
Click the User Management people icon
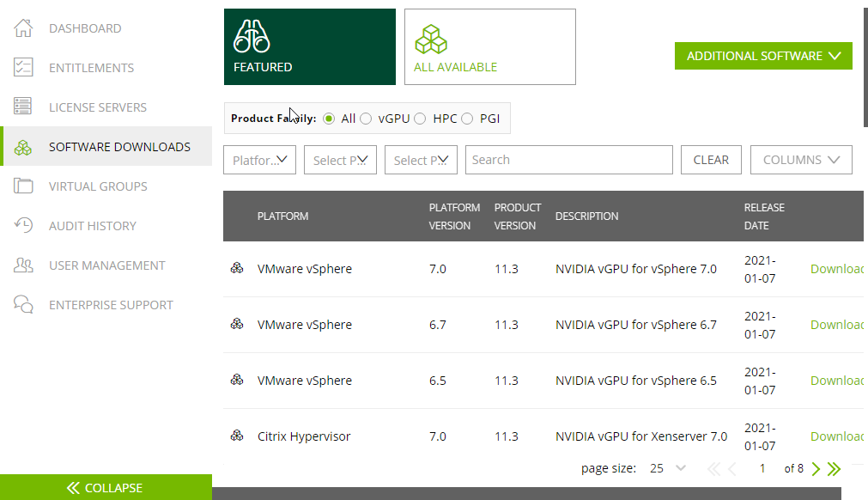point(23,265)
